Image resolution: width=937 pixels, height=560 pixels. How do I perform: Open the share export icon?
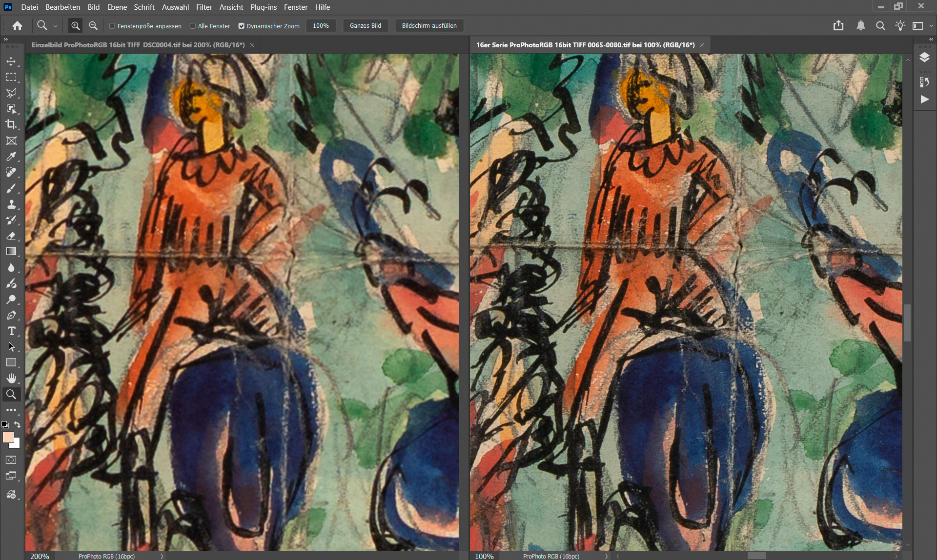click(838, 26)
